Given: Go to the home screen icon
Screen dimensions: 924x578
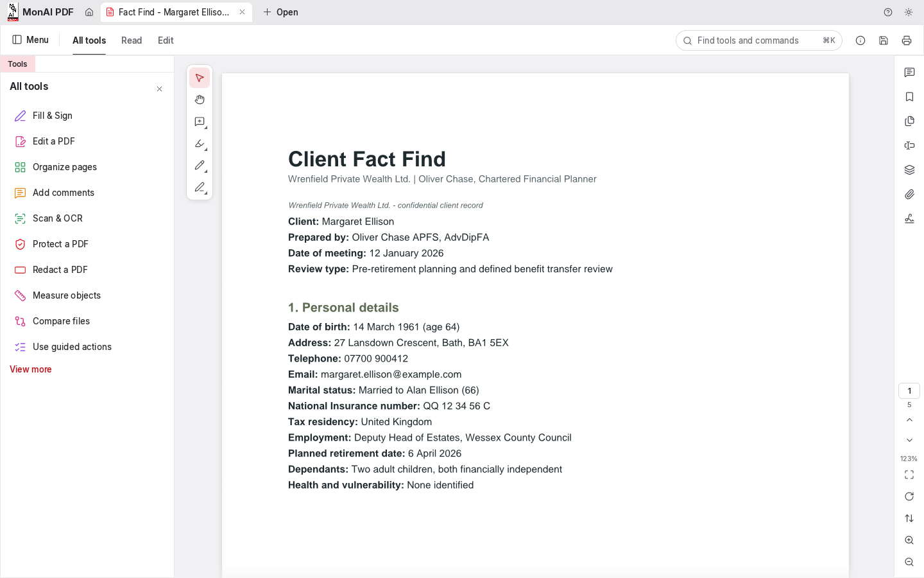Looking at the screenshot, I should pos(89,12).
